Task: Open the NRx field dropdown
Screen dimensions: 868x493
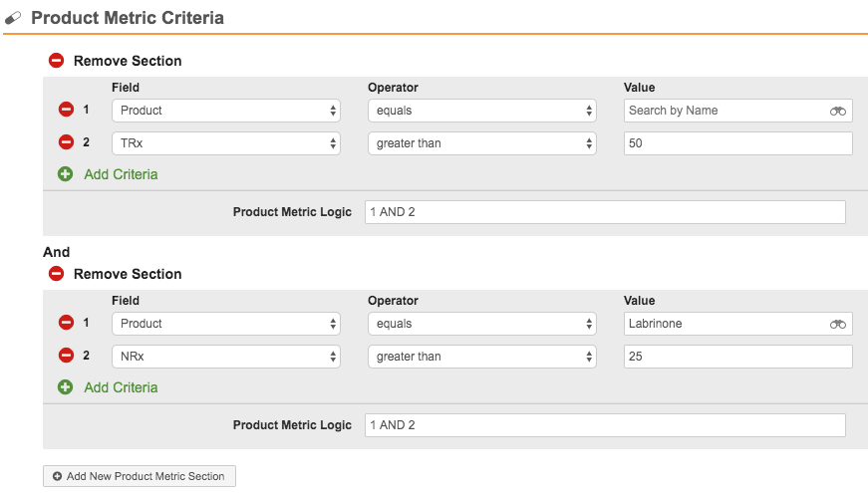Action: pos(225,357)
